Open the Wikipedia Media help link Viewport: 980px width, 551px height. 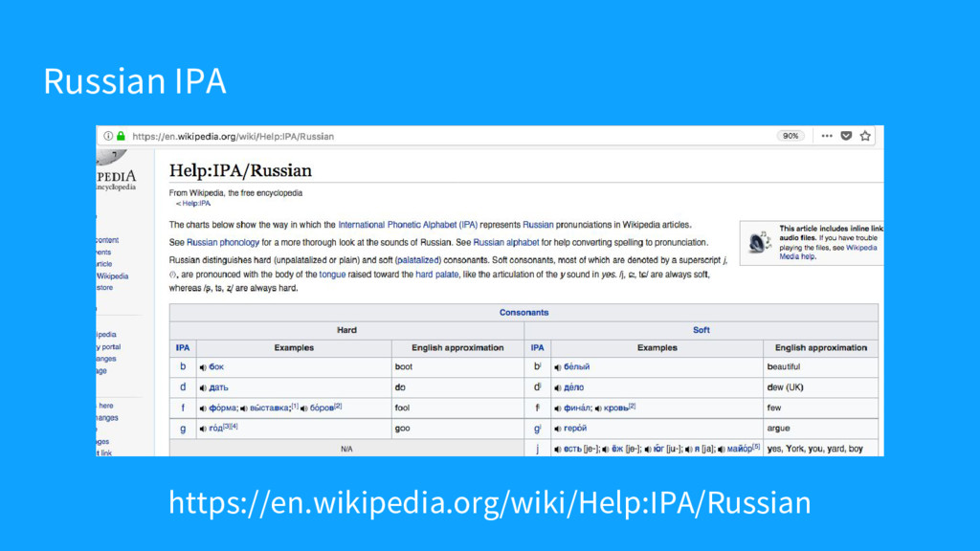828,252
